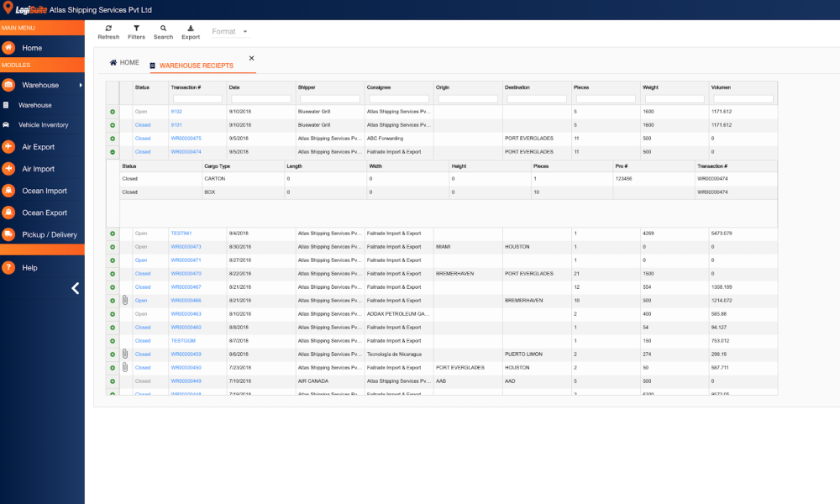Open transaction link WR00000475

point(186,139)
